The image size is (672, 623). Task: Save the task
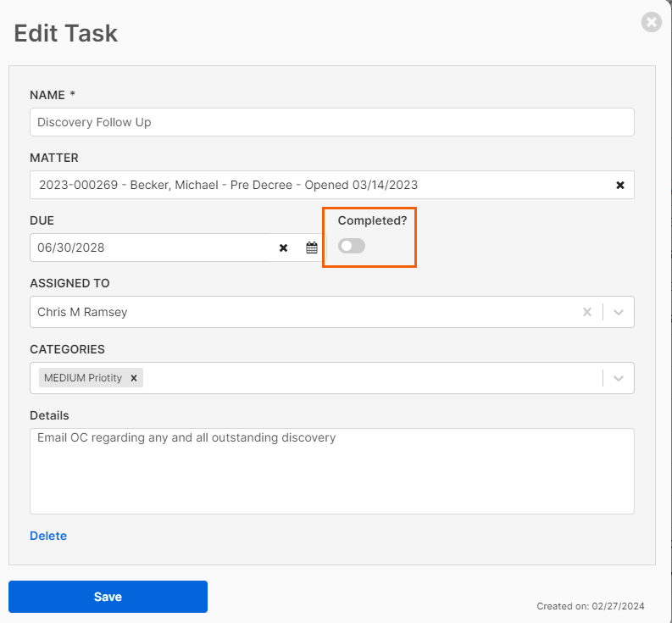point(108,597)
